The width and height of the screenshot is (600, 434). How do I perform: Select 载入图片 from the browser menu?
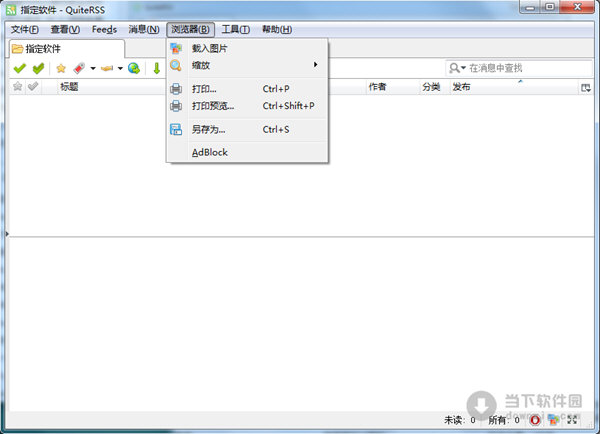pyautogui.click(x=247, y=49)
